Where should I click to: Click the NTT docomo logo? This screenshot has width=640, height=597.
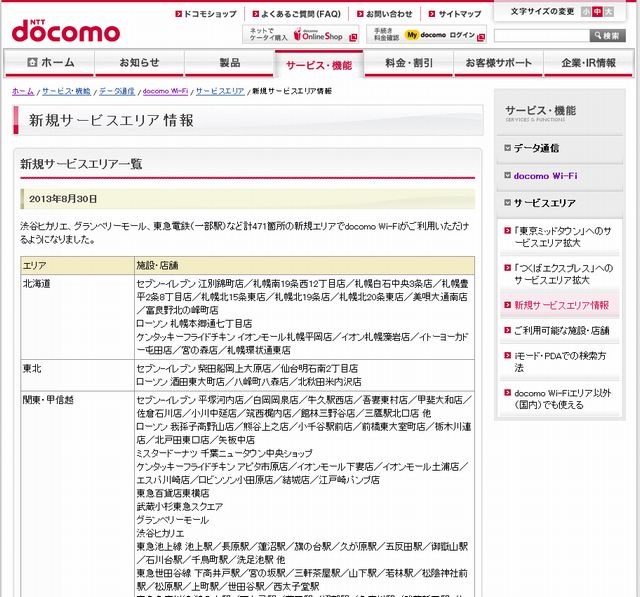pyautogui.click(x=66, y=31)
